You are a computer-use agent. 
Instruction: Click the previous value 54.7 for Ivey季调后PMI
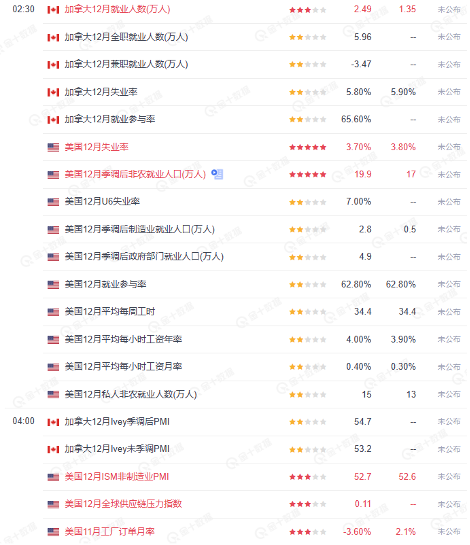[363, 422]
